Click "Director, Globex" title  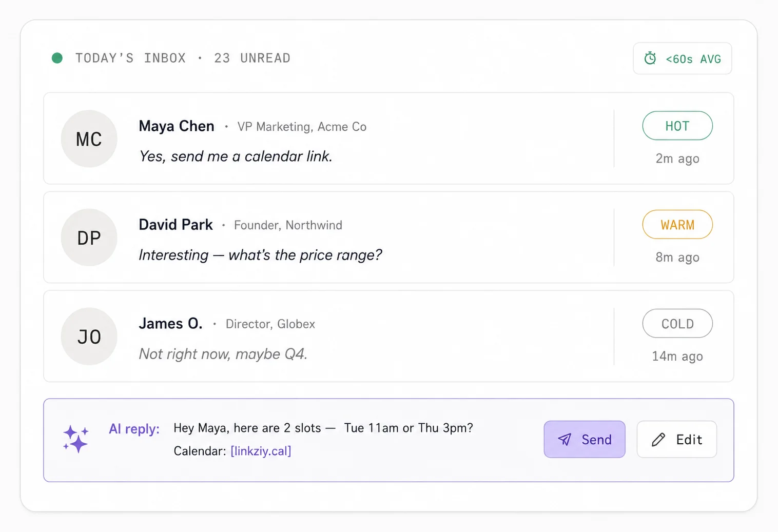(270, 324)
